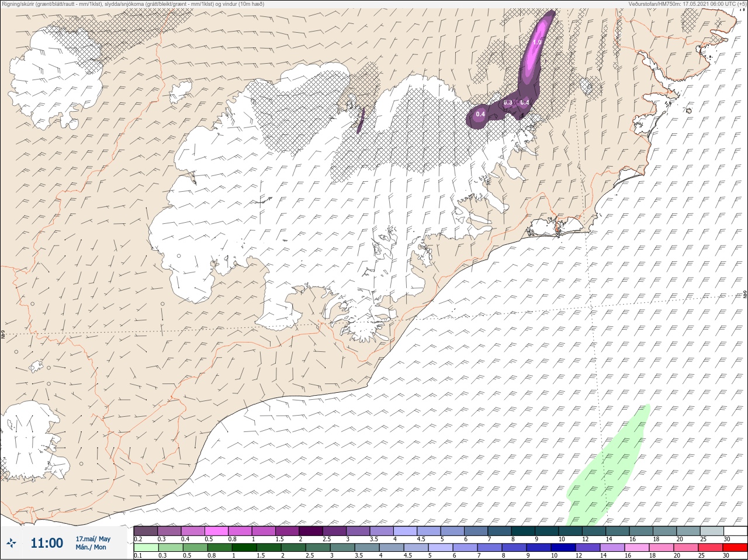Click the '30' label under the upper legend

(x=726, y=539)
